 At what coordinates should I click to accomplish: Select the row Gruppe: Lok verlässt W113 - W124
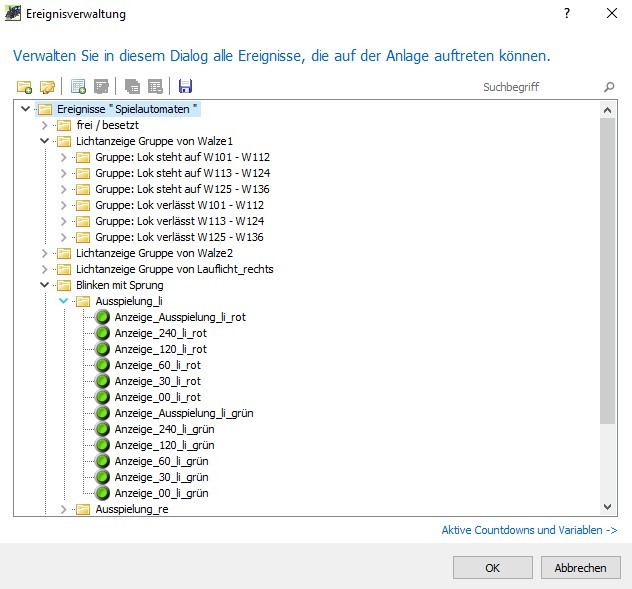[180, 221]
